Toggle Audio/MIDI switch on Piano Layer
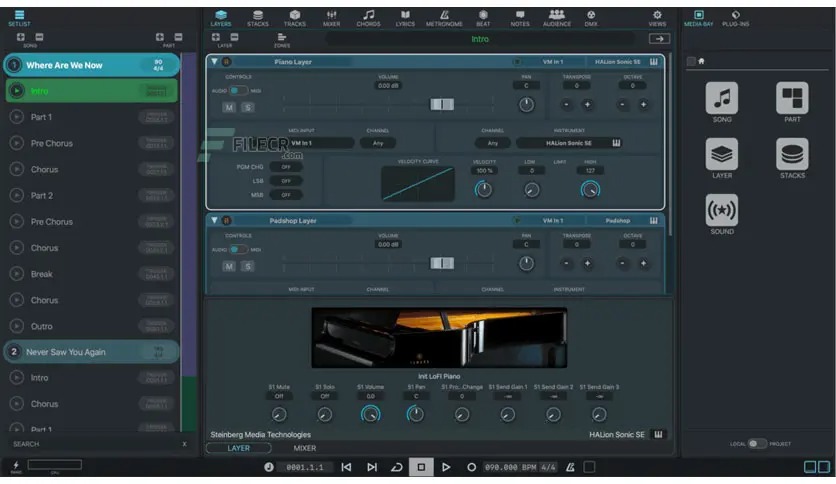Viewport: 836px width, 484px height. pos(237,90)
